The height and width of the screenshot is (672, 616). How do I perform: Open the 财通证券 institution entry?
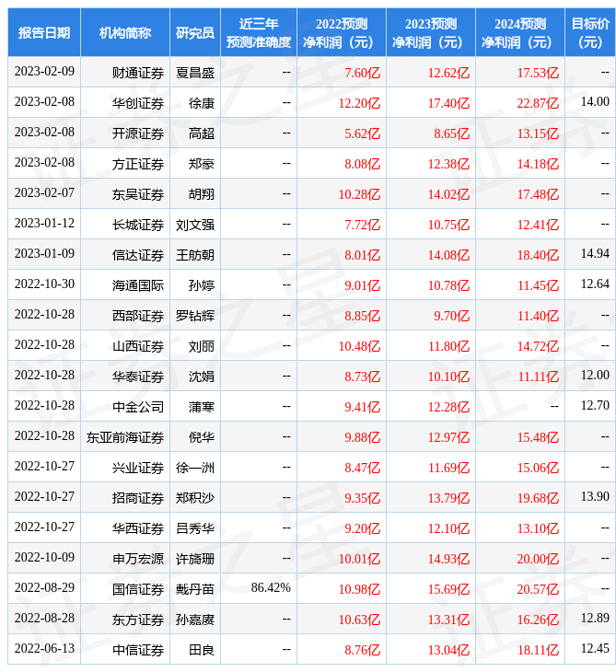138,72
